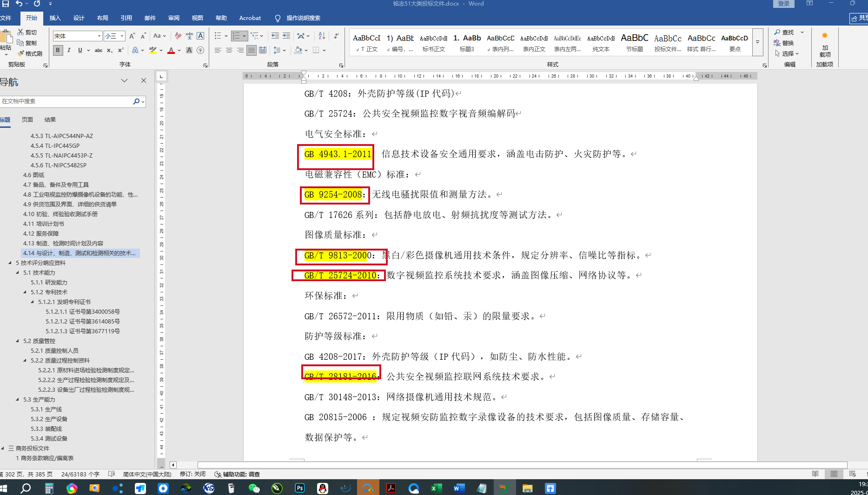This screenshot has width=868, height=495.
Task: Insert enclosed character (带圈字符)
Action: pos(200,50)
